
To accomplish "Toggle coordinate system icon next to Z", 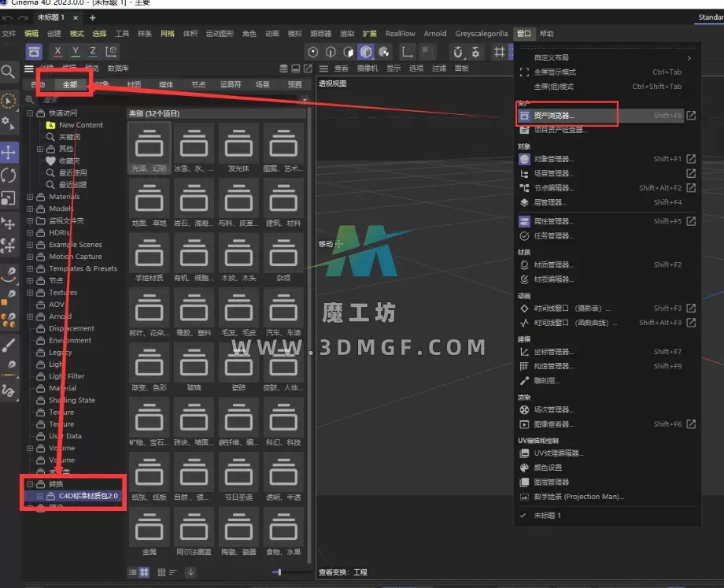I will [x=111, y=52].
